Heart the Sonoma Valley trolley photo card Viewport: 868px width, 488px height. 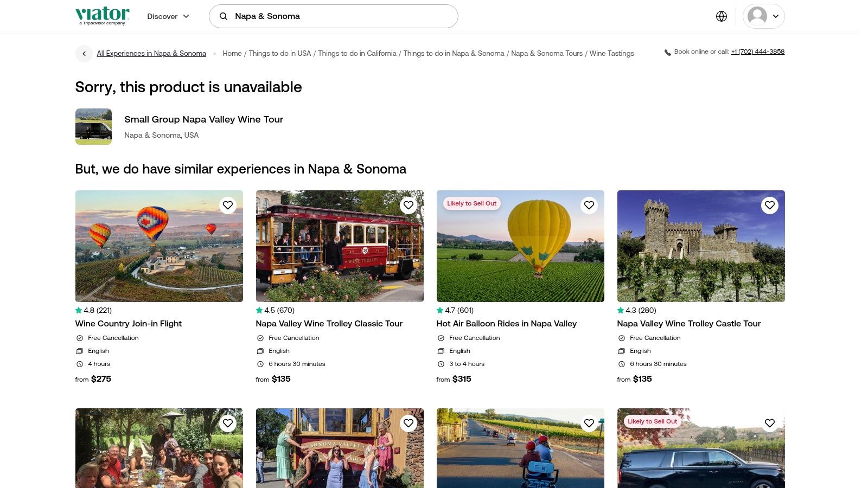coord(409,423)
